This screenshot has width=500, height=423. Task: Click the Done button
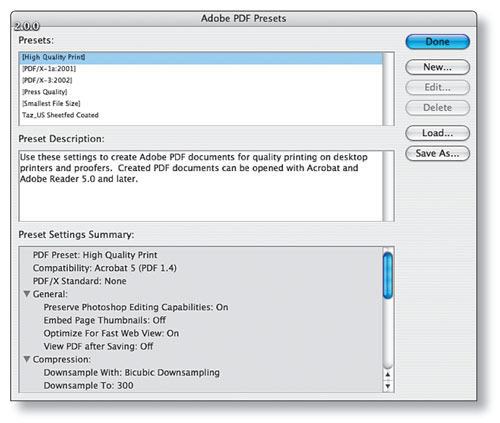click(437, 42)
